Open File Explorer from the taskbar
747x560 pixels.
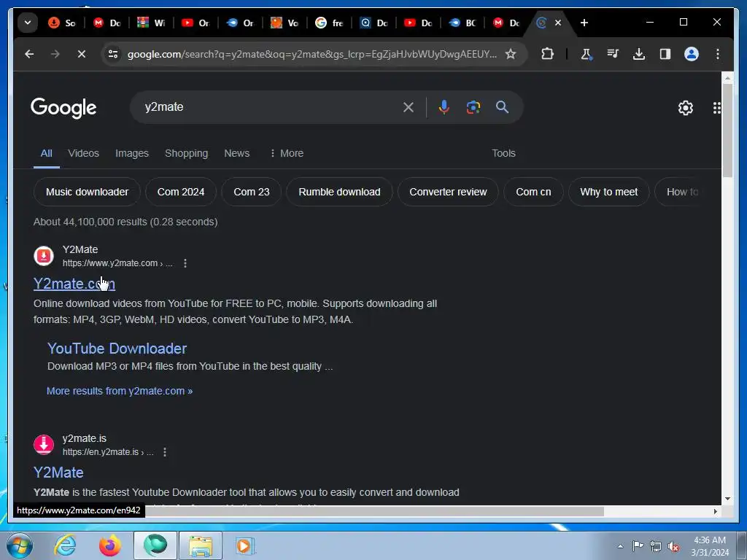(x=201, y=545)
